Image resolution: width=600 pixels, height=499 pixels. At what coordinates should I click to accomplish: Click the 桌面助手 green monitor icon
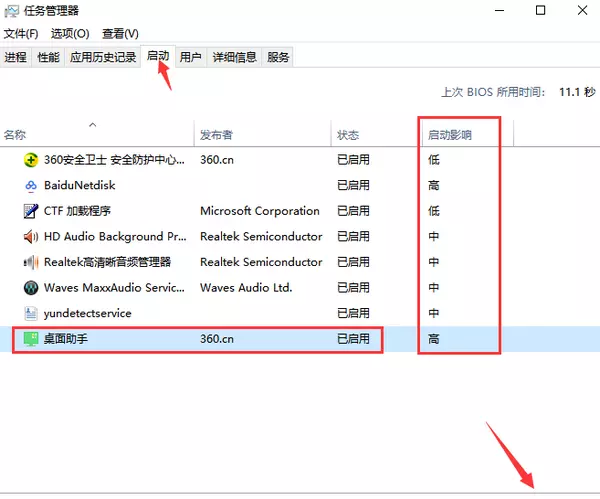point(31,339)
